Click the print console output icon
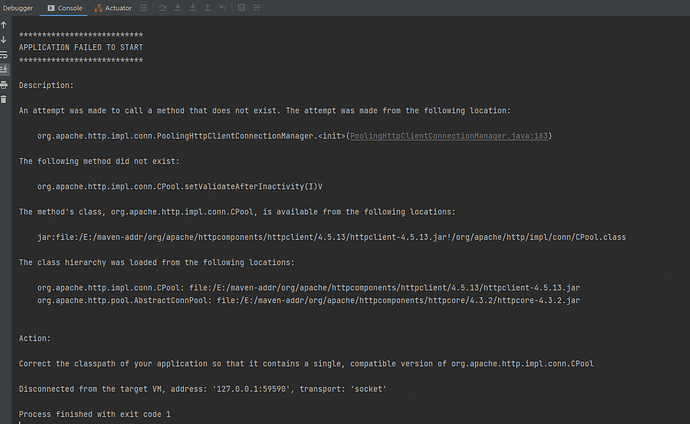The image size is (690, 424). click(x=4, y=84)
